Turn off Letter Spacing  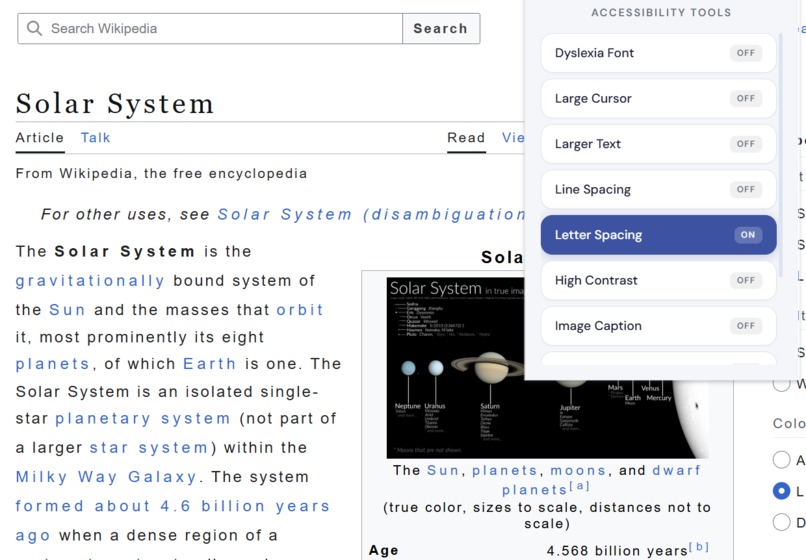click(658, 235)
